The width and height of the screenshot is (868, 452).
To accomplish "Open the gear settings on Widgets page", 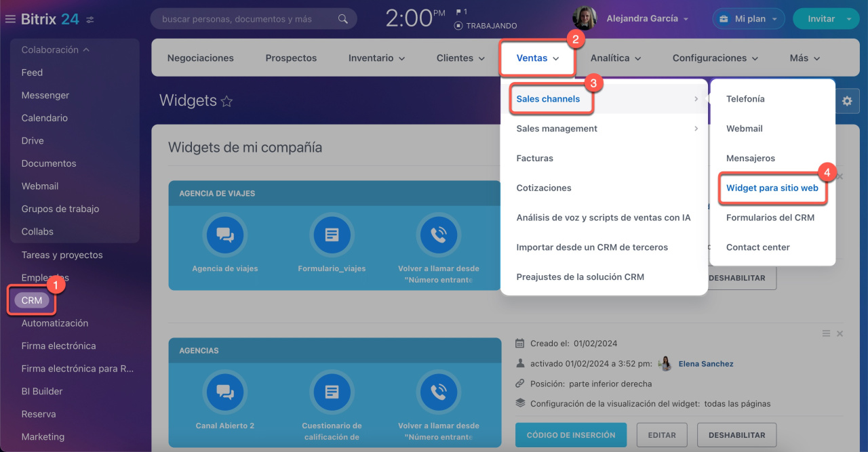I will (x=847, y=101).
